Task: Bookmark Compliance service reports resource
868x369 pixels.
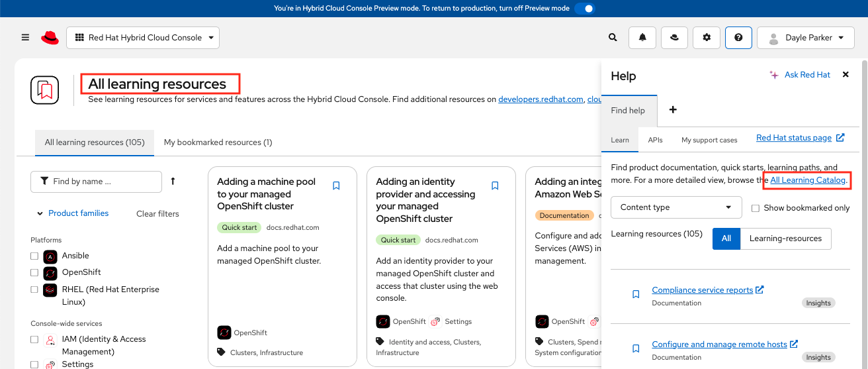Action: point(636,294)
